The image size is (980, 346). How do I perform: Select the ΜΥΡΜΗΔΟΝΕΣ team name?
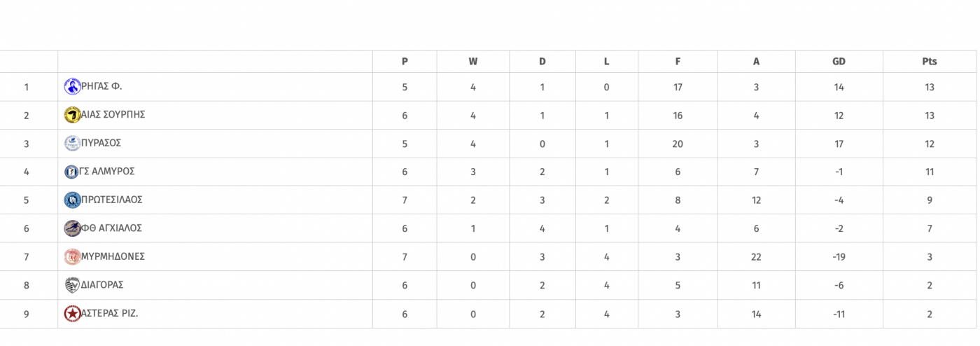click(x=113, y=256)
